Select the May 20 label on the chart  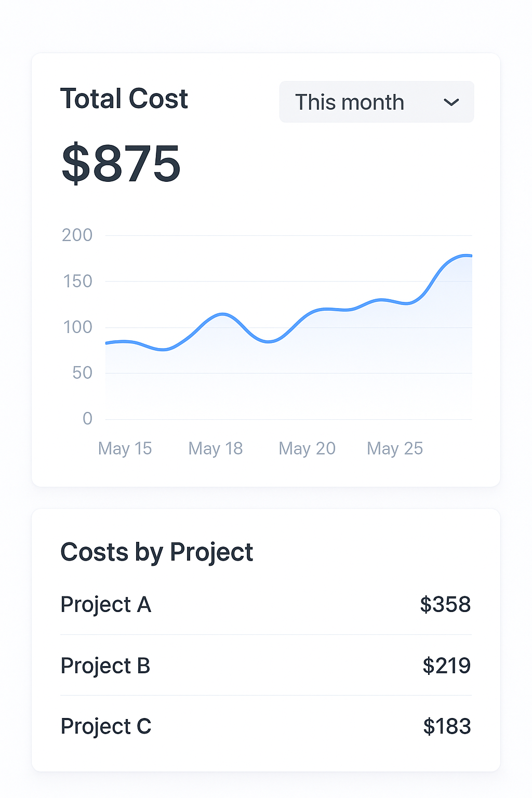(307, 448)
